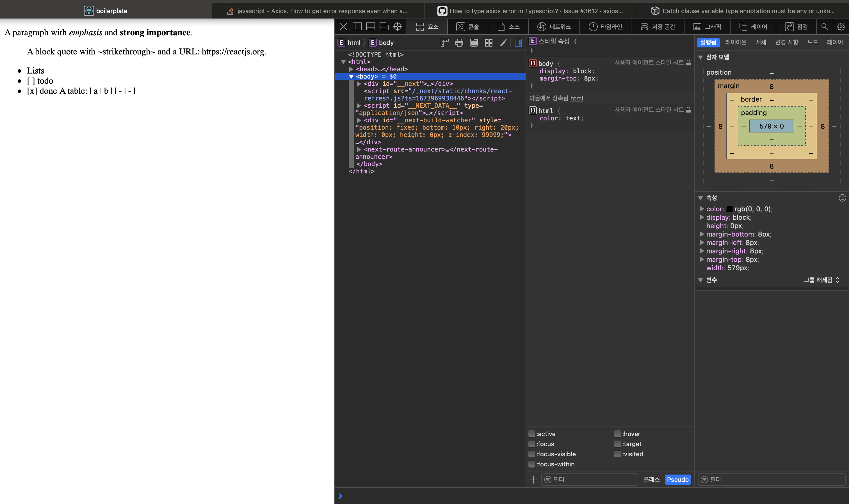This screenshot has width=849, height=504.
Task: Click the paint flashing brush icon
Action: (x=503, y=42)
